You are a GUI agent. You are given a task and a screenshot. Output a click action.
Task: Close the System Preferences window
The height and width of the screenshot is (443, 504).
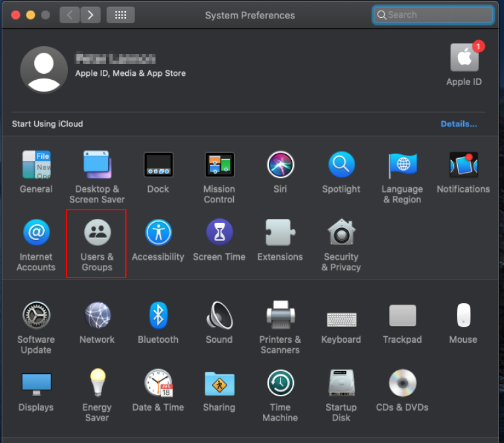click(x=16, y=15)
